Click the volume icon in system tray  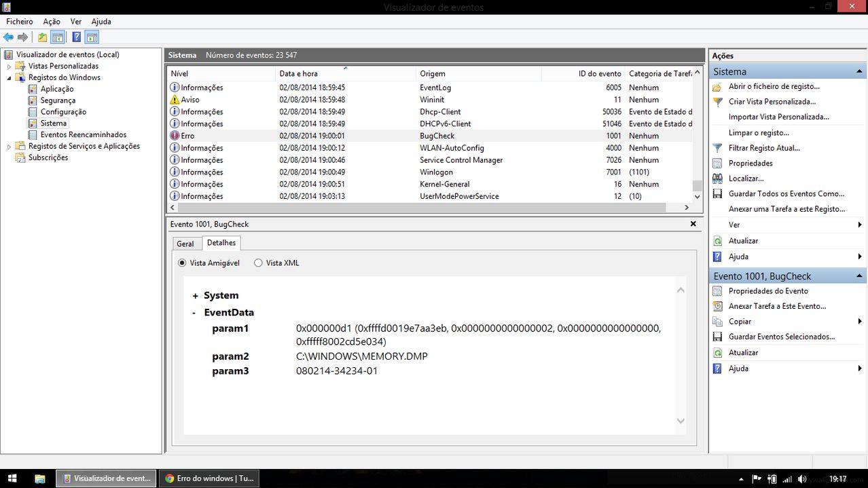[802, 479]
